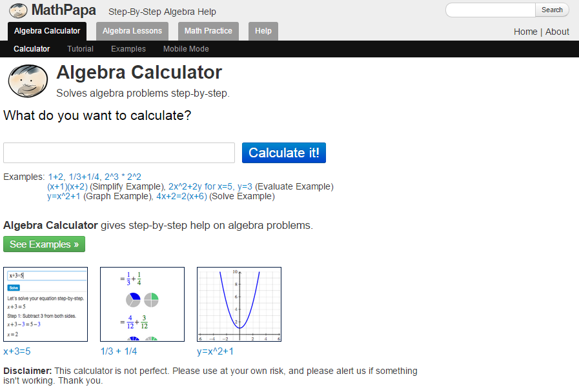This screenshot has width=579, height=392.
Task: Select the Help tab
Action: 263,31
